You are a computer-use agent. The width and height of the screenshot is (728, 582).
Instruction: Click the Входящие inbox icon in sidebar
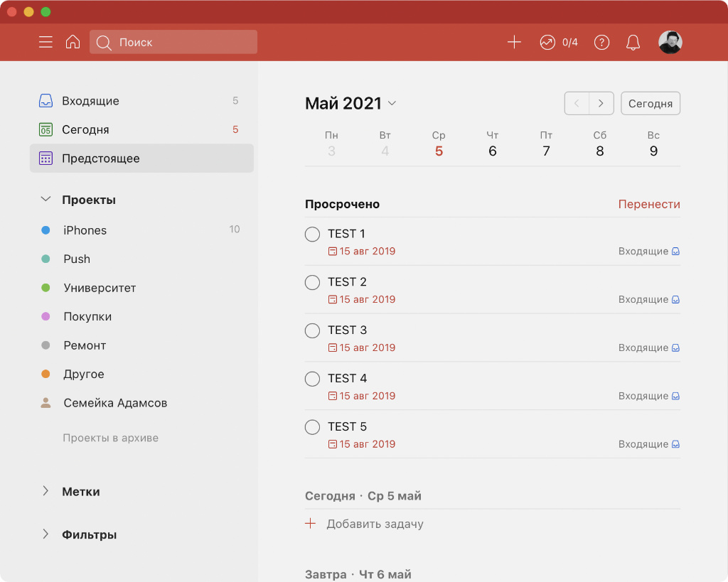(x=45, y=101)
